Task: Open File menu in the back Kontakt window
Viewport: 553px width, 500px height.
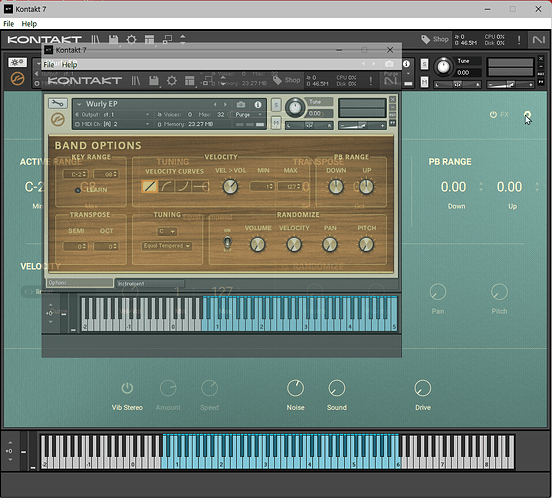Action: pyautogui.click(x=8, y=24)
